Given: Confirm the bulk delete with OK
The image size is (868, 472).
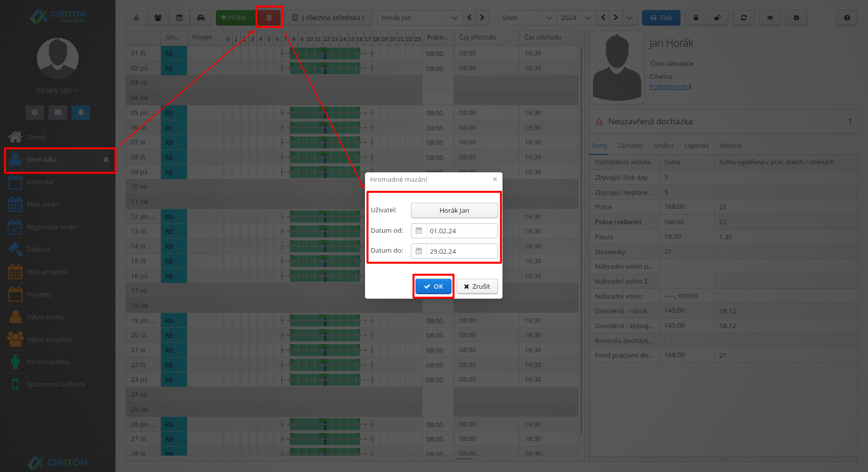Looking at the screenshot, I should click(433, 287).
